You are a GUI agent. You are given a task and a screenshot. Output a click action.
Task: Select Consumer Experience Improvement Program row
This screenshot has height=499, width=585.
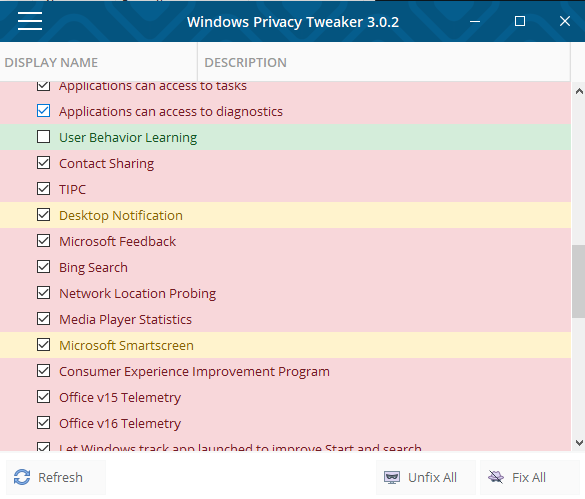click(285, 371)
